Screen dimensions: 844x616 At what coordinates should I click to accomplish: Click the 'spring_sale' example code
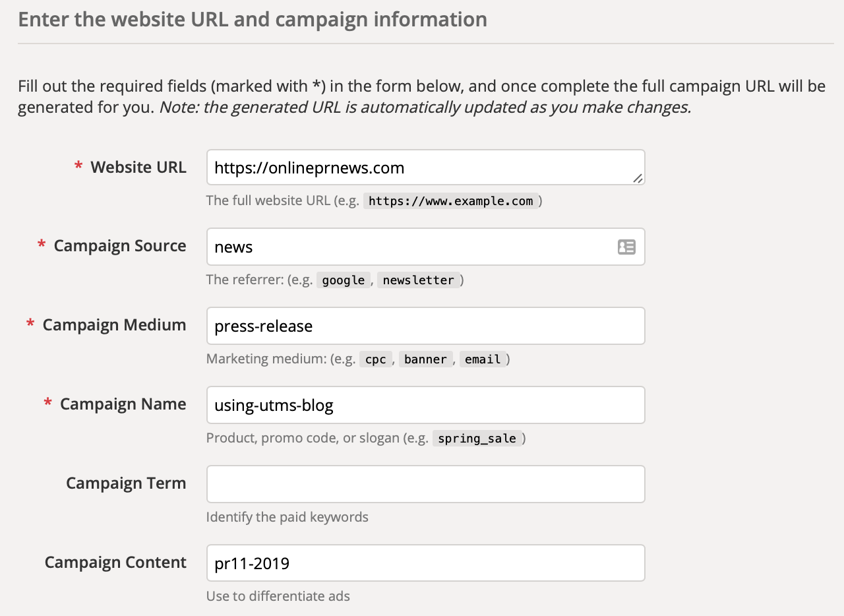(477, 439)
